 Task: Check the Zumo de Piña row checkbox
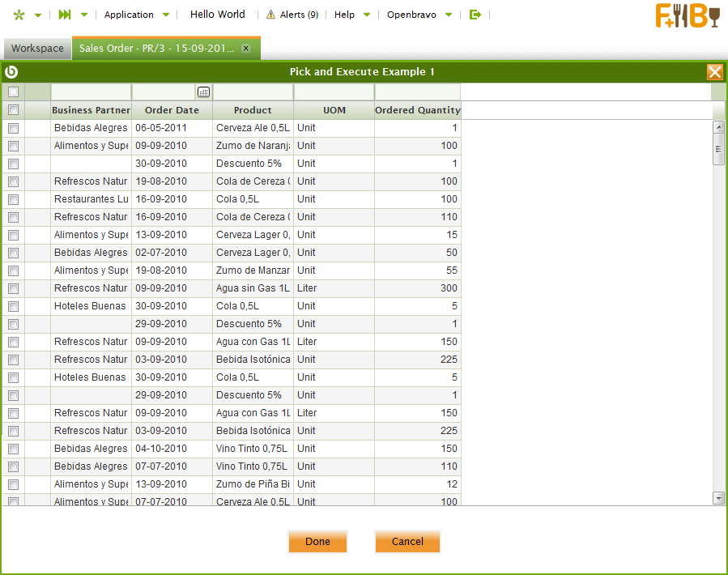pos(14,484)
